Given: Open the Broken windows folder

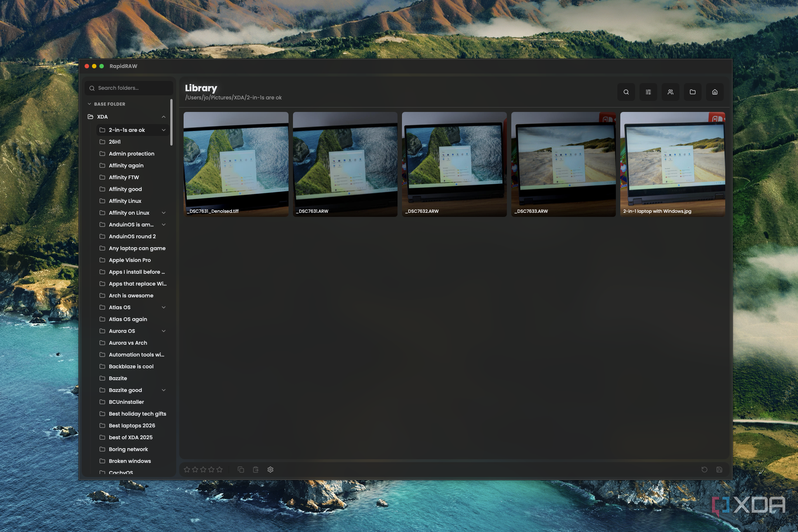Looking at the screenshot, I should click(x=133, y=461).
